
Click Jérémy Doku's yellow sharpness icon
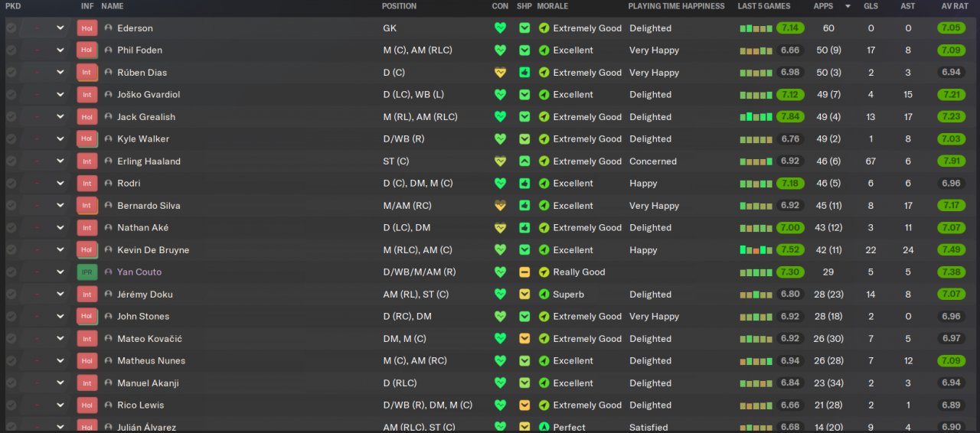tap(524, 295)
